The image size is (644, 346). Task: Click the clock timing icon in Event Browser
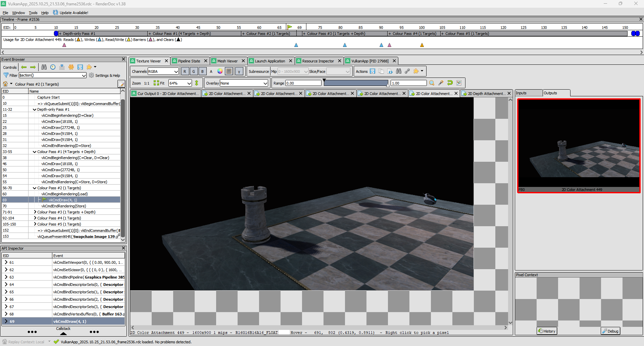(53, 67)
